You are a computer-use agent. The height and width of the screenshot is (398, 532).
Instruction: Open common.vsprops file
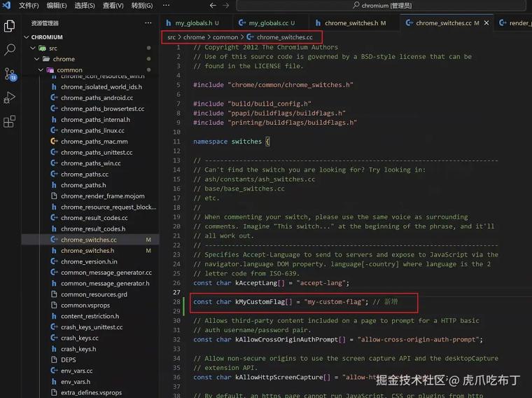[85, 306]
